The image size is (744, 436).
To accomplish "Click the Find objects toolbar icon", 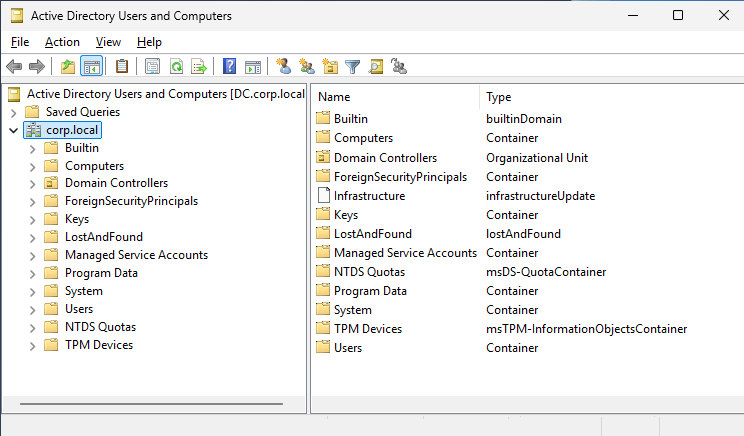I will coord(376,66).
